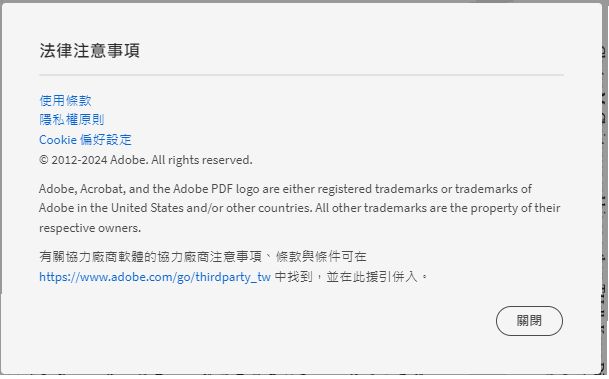609x379 pixels.
Task: Click the 'respective owners.' line of text
Action: point(90,228)
